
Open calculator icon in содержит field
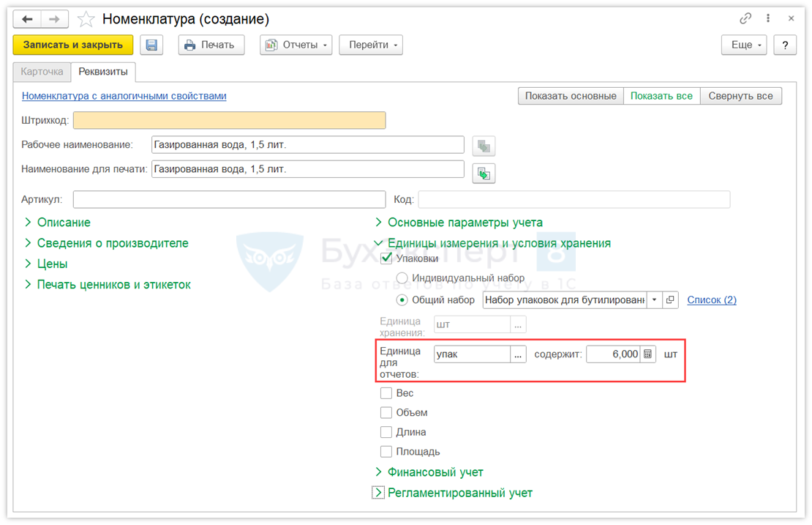pyautogui.click(x=648, y=354)
